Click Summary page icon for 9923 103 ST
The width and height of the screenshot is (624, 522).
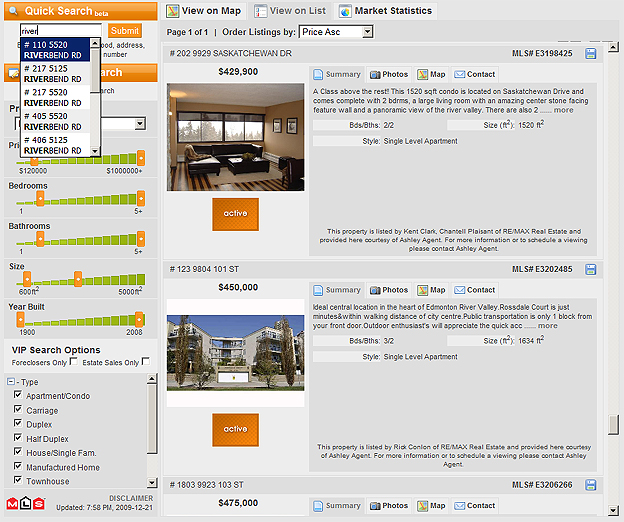(318, 506)
